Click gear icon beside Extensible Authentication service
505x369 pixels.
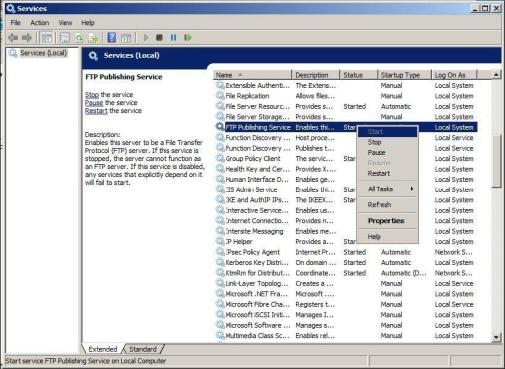click(x=220, y=85)
